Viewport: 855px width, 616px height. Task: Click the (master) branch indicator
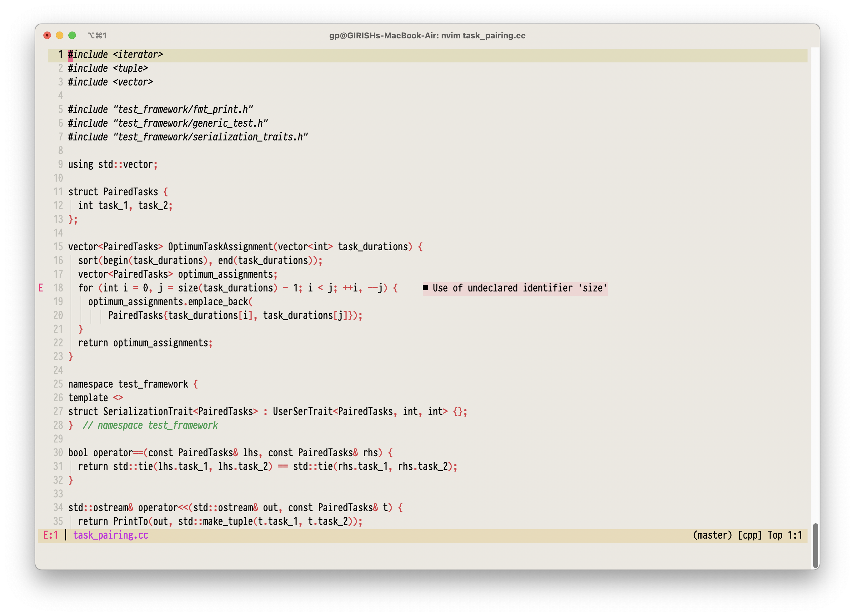pos(712,535)
